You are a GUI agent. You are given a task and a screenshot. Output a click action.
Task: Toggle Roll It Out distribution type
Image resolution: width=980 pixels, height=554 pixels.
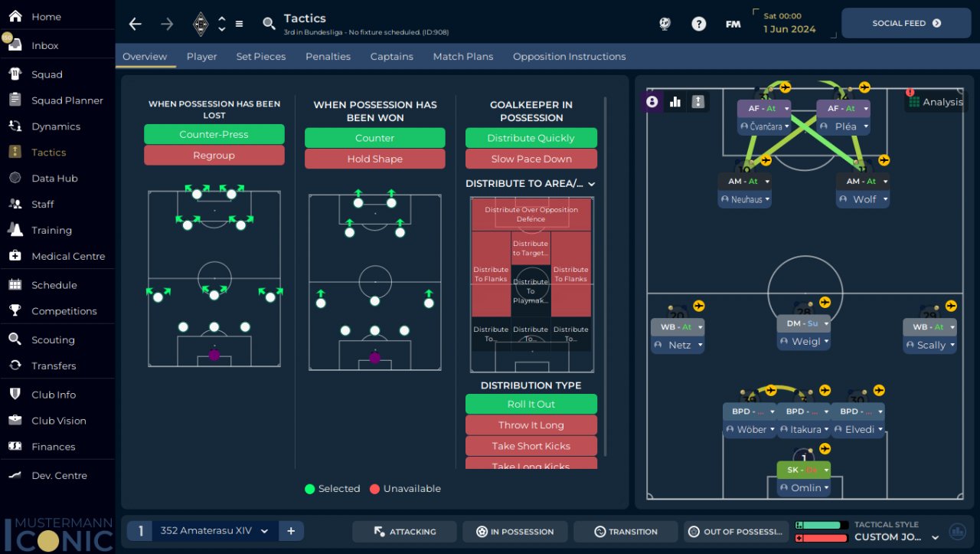tap(531, 405)
